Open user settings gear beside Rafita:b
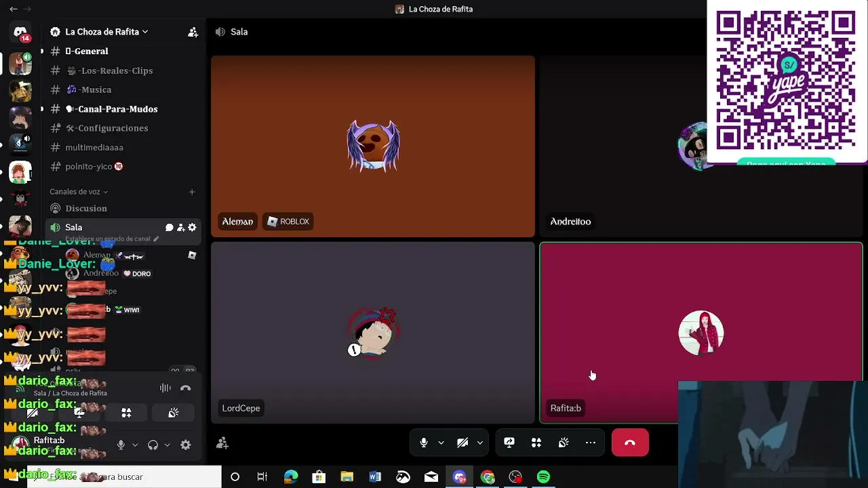The height and width of the screenshot is (488, 868). (x=185, y=445)
